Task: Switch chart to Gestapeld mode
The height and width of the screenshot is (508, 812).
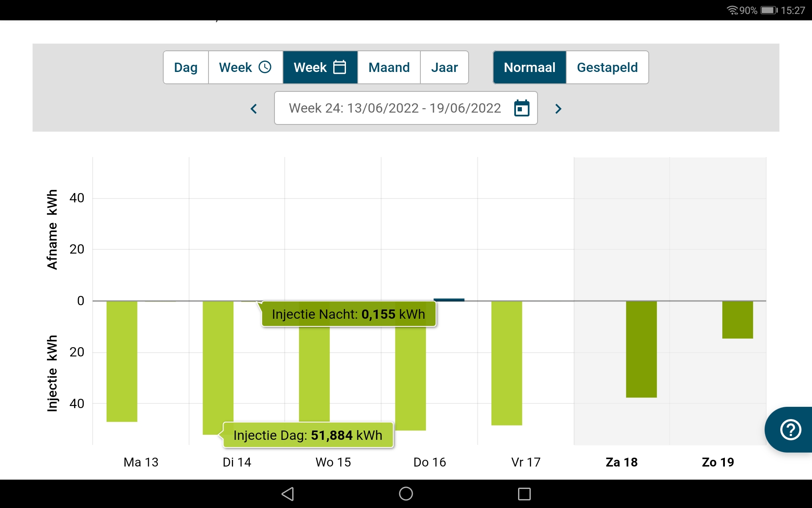Action: 607,67
